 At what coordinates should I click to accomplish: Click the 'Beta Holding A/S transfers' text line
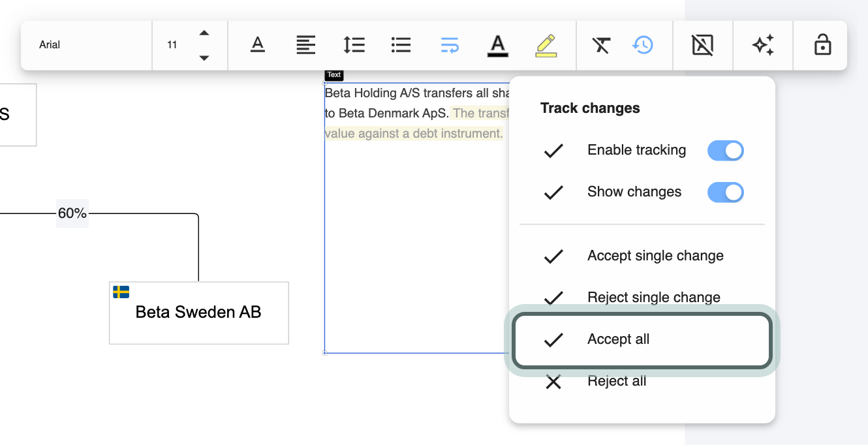click(x=416, y=93)
